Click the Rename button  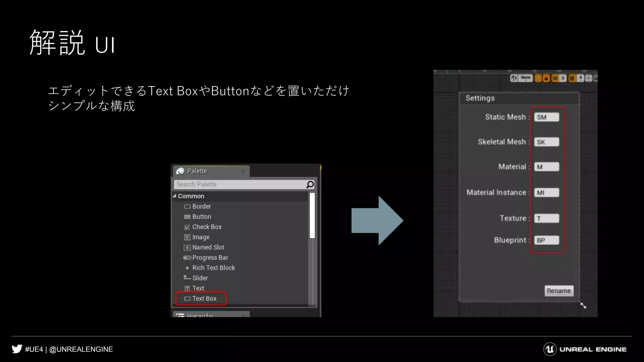(x=559, y=291)
